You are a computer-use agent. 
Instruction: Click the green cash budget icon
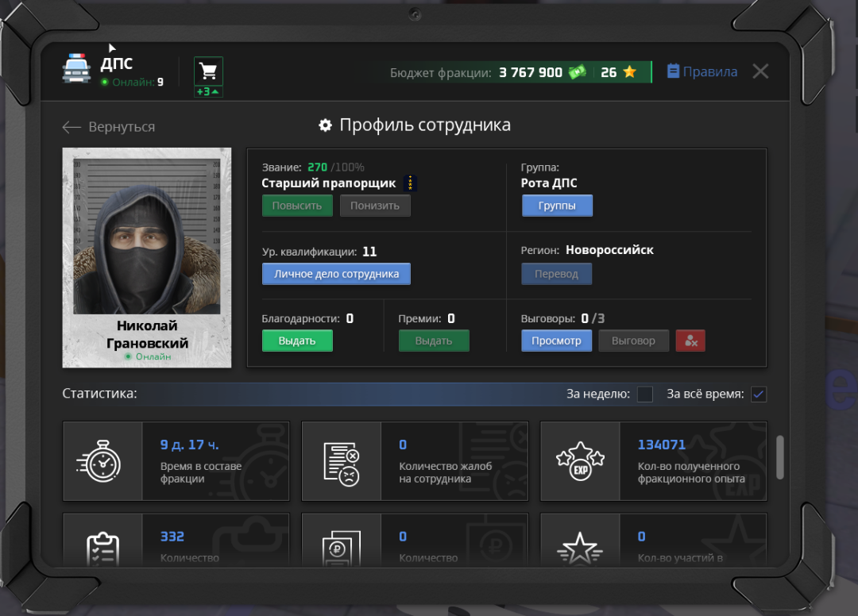[577, 72]
